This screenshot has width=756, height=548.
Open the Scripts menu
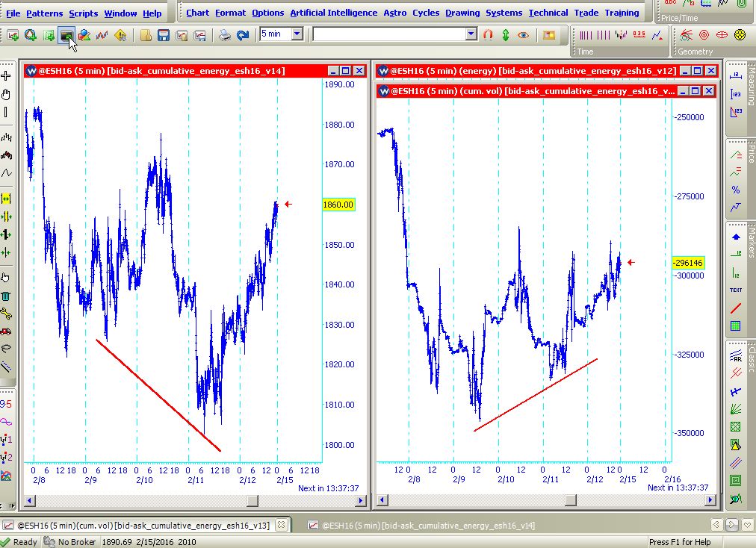(84, 13)
